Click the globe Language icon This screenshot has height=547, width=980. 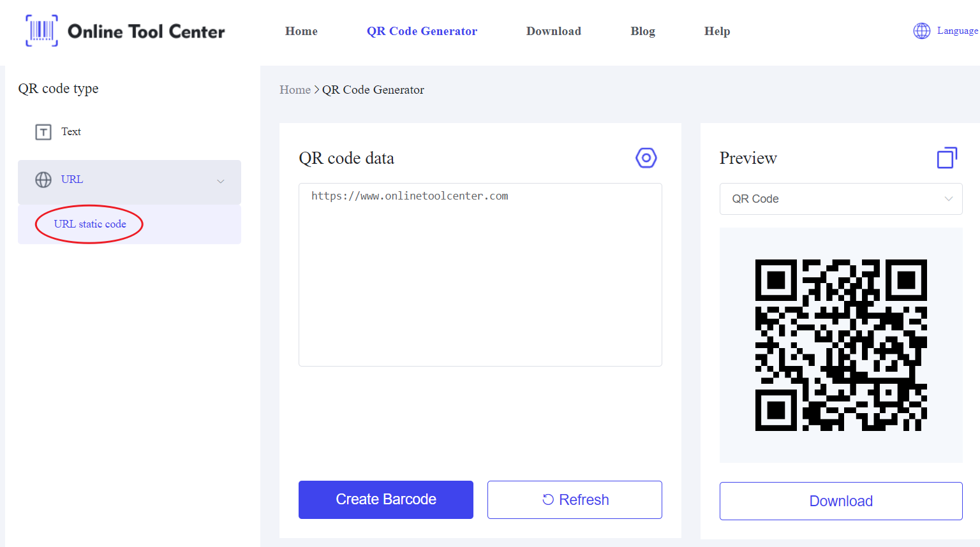tap(922, 31)
